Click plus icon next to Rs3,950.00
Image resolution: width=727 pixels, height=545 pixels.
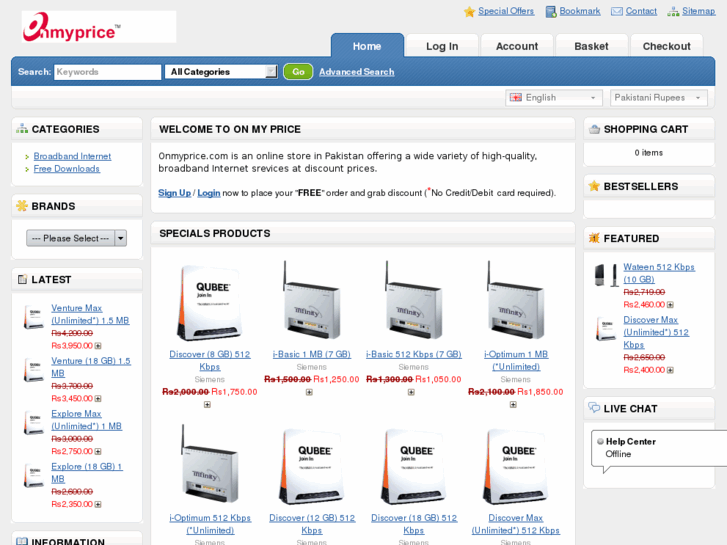pyautogui.click(x=98, y=346)
